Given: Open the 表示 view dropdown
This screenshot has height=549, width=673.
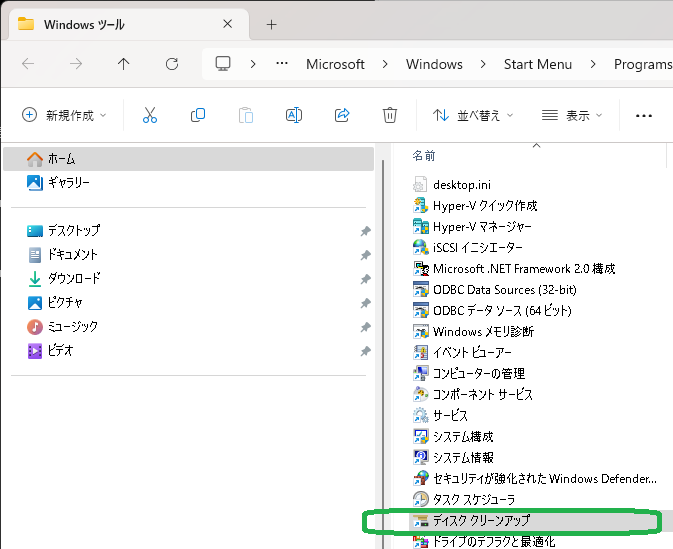Looking at the screenshot, I should 572,115.
